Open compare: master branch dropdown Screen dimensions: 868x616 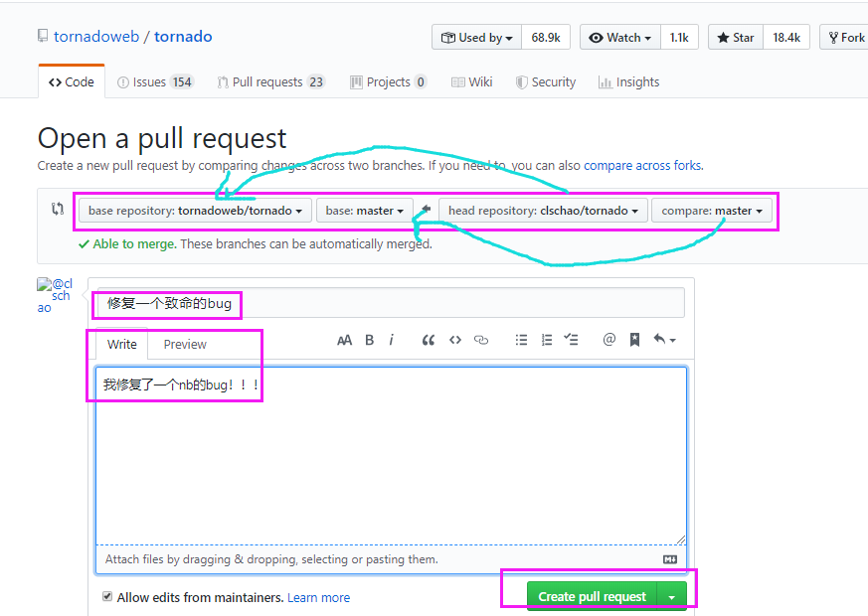click(x=711, y=211)
